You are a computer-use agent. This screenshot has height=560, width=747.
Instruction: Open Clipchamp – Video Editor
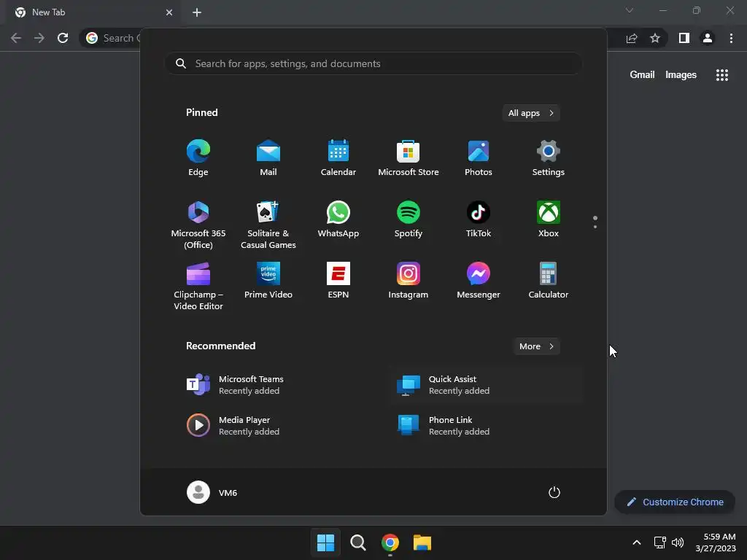pos(198,286)
